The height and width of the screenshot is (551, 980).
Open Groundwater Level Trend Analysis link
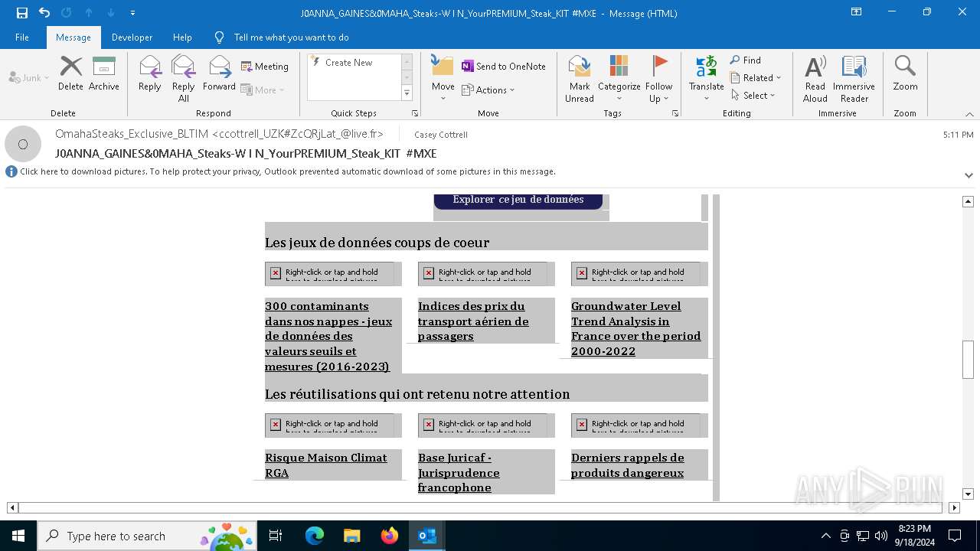635,328
